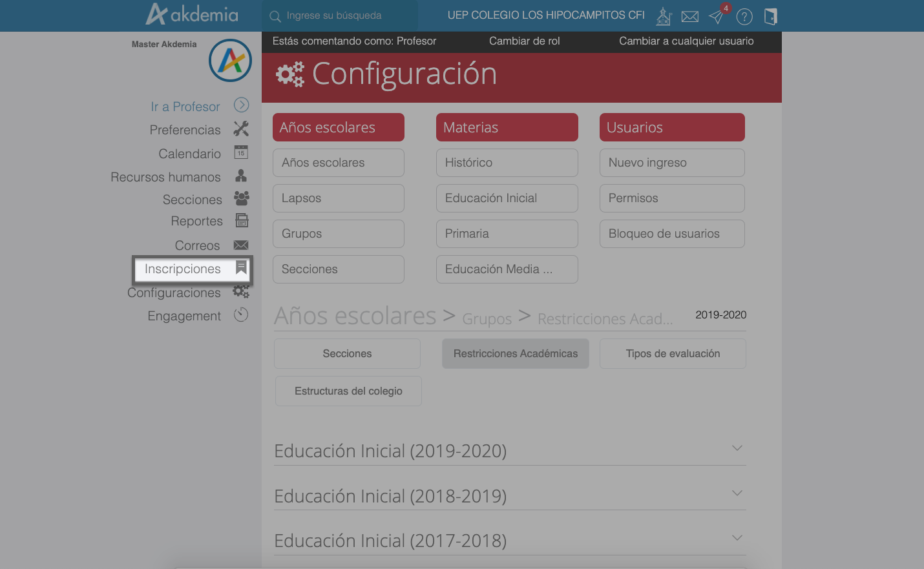Click the Akdemia logo in header
This screenshot has height=569, width=924.
[x=192, y=14]
